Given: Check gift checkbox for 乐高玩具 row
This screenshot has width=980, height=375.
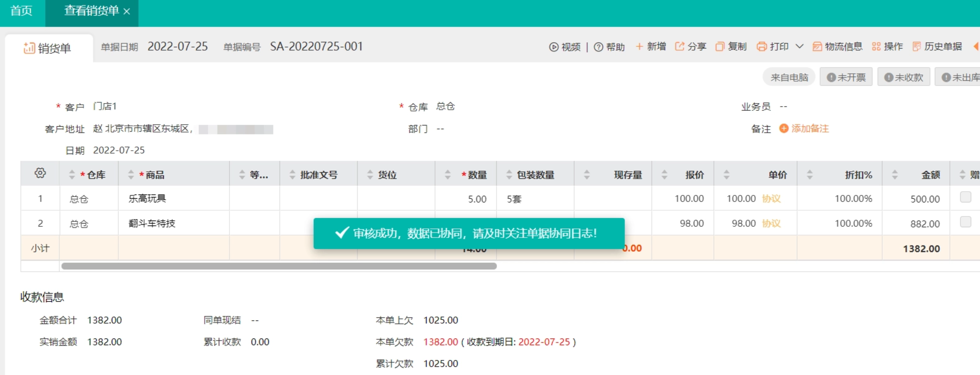Looking at the screenshot, I should [966, 197].
